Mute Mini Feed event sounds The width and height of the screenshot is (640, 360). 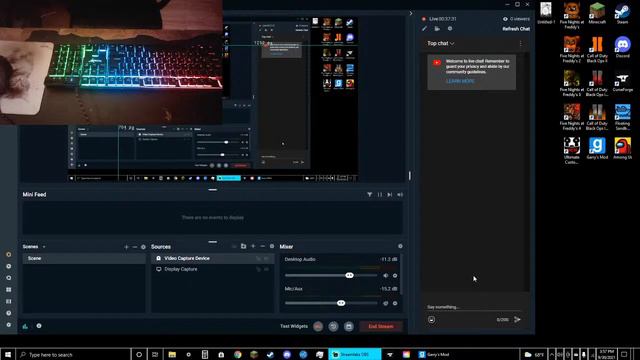point(400,195)
